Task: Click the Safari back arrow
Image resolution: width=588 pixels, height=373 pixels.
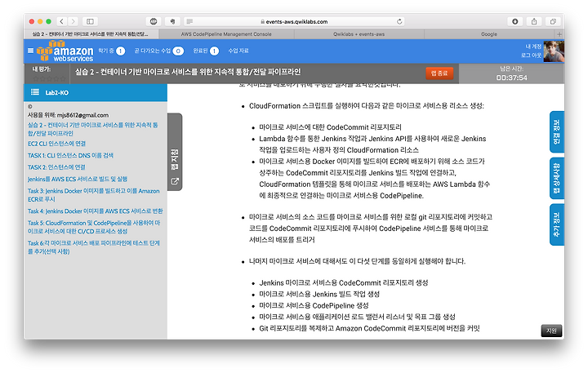Action: click(x=62, y=21)
